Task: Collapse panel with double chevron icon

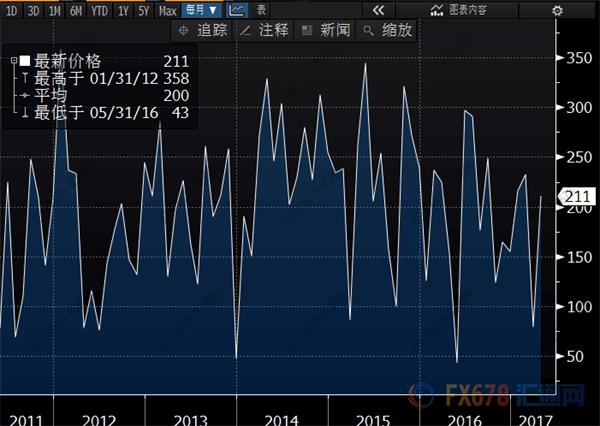Action: 378,11
